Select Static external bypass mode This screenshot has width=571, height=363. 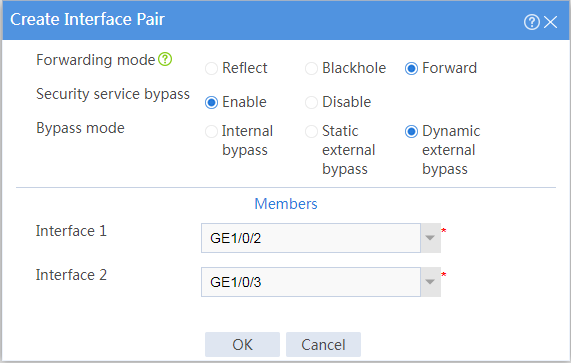pyautogui.click(x=311, y=131)
